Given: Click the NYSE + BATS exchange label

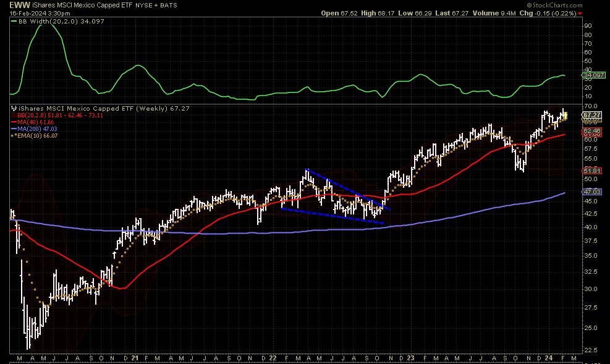Looking at the screenshot, I should click(156, 6).
